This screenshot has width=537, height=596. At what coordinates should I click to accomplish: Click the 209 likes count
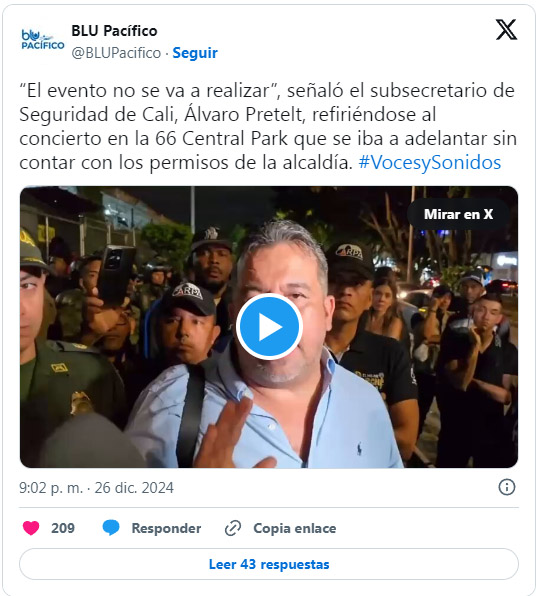63,528
